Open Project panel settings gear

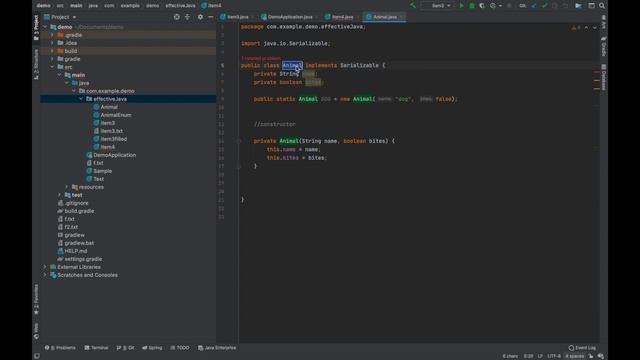pyautogui.click(x=200, y=17)
